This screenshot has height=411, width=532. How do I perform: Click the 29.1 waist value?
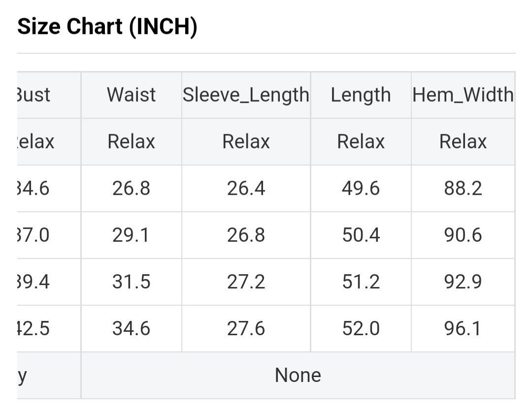(131, 235)
